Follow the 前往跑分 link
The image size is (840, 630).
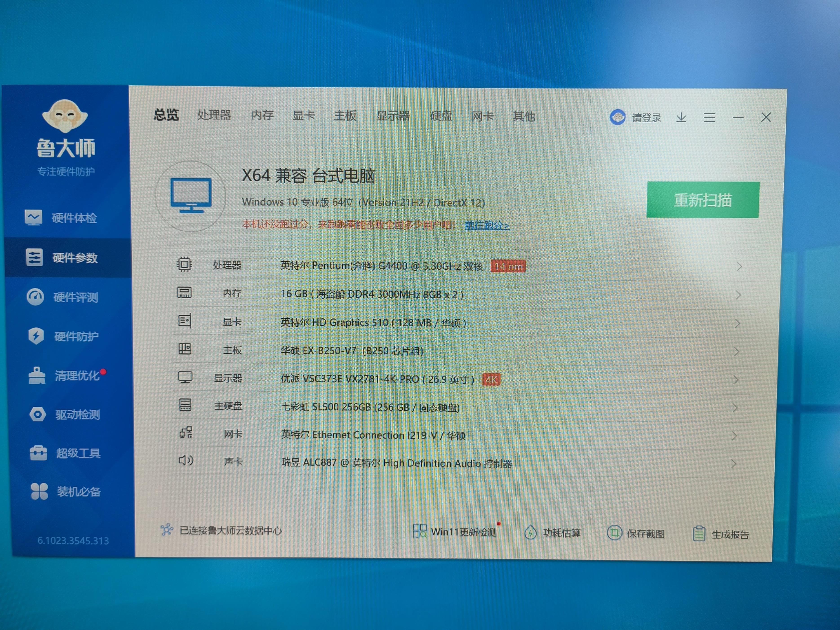coord(487,225)
